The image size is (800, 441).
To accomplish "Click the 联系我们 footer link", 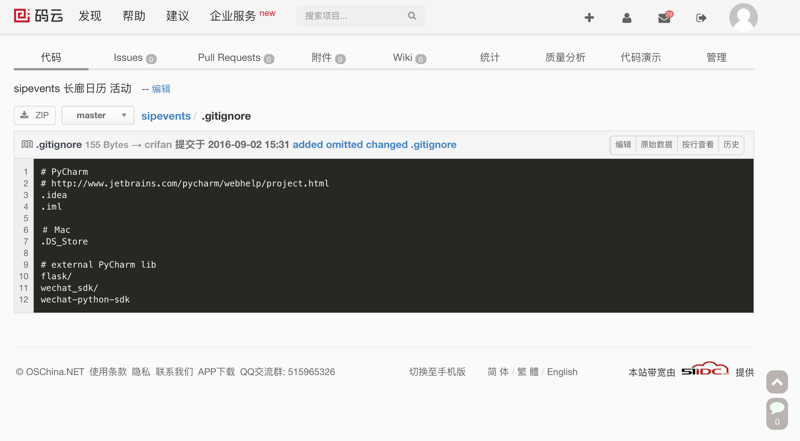I will 174,372.
